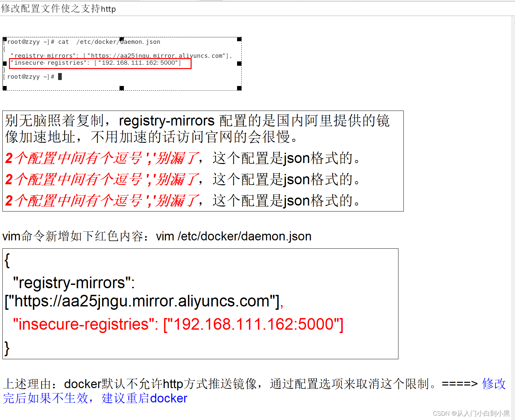Click the right-middle resize handle of terminal image
This screenshot has height=420, width=515.
tap(239, 63)
